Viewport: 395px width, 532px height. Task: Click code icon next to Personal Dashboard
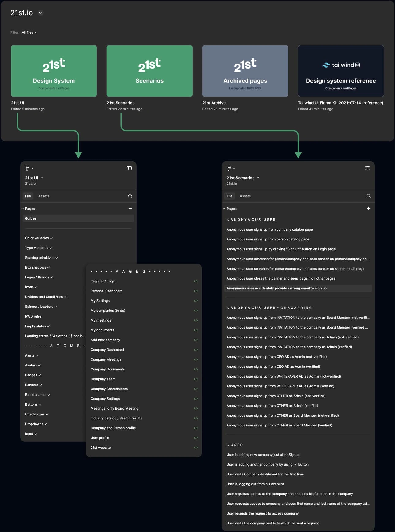tap(196, 291)
